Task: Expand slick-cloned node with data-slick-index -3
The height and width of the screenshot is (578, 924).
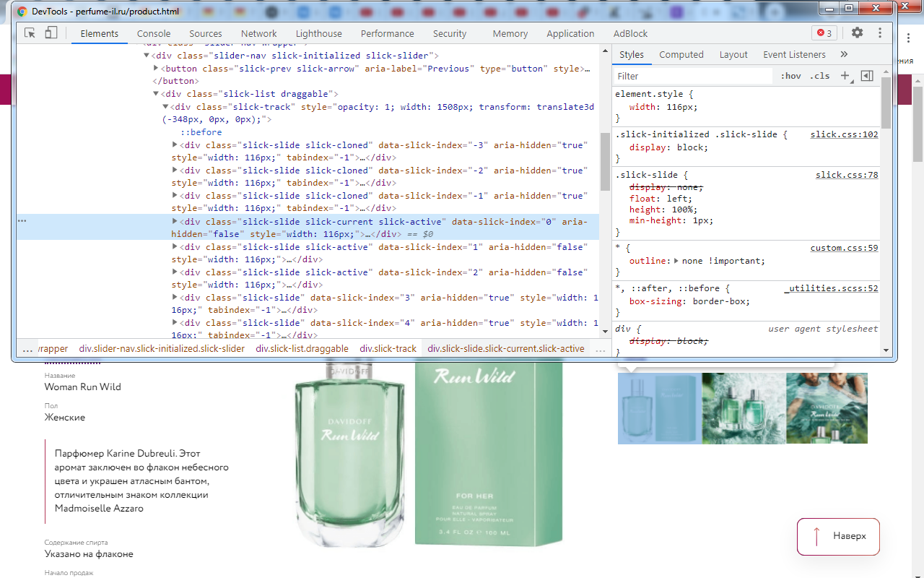Action: coord(175,145)
